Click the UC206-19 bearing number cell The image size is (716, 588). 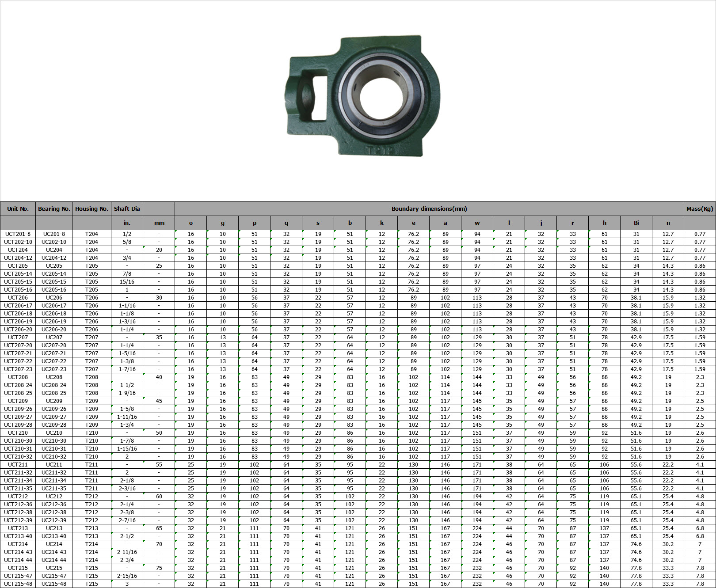(x=54, y=322)
